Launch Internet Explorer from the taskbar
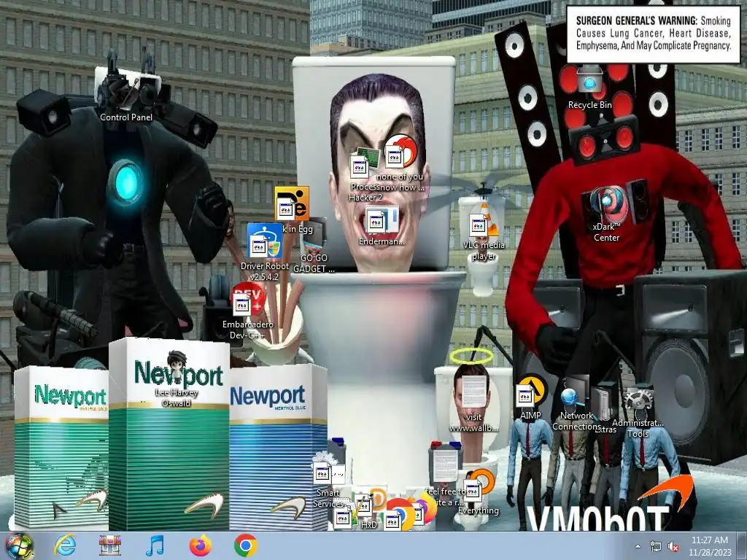The height and width of the screenshot is (560, 747). (65, 545)
